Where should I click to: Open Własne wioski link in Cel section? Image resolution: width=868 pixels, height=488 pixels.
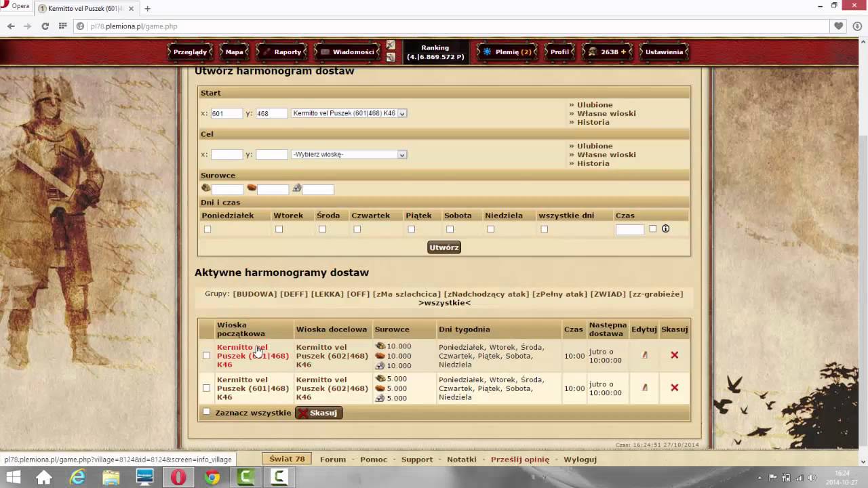pos(606,155)
